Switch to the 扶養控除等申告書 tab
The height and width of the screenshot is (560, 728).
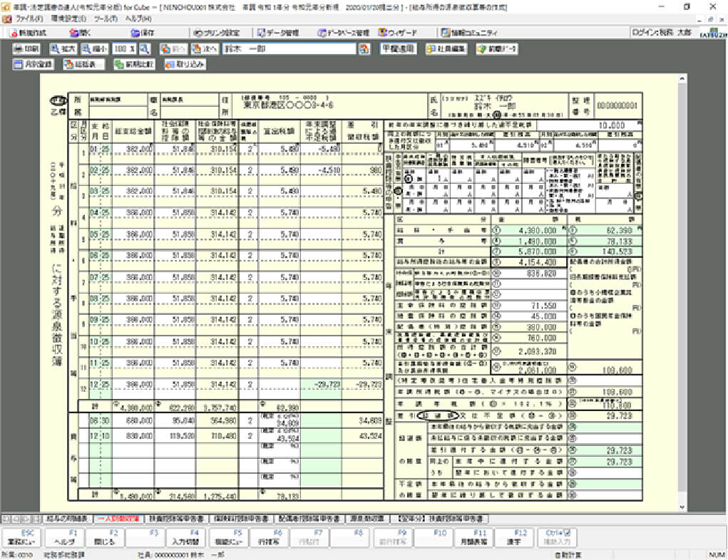176,519
